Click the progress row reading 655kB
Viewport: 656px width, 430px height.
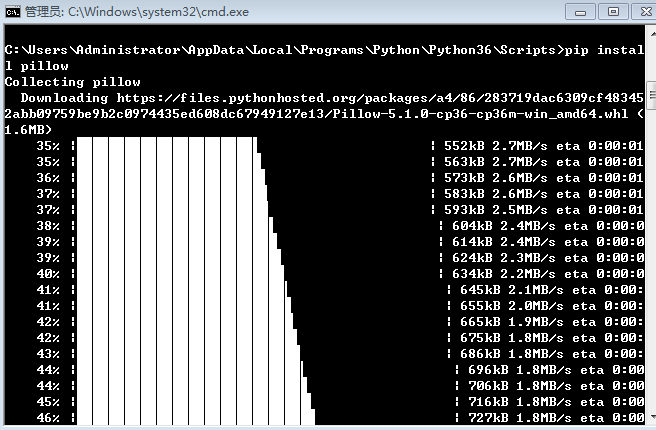click(340, 305)
